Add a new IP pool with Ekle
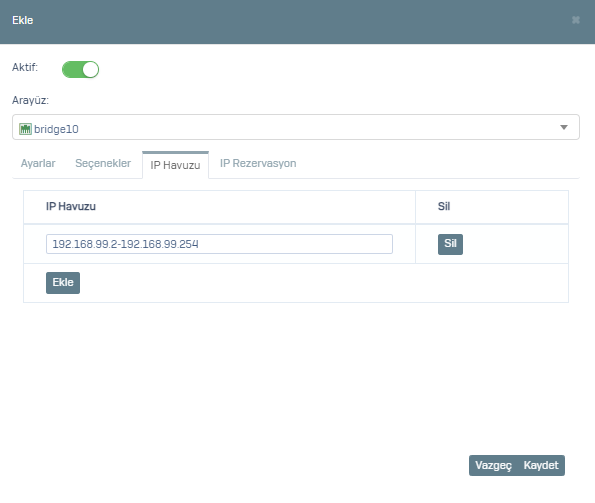 point(63,283)
